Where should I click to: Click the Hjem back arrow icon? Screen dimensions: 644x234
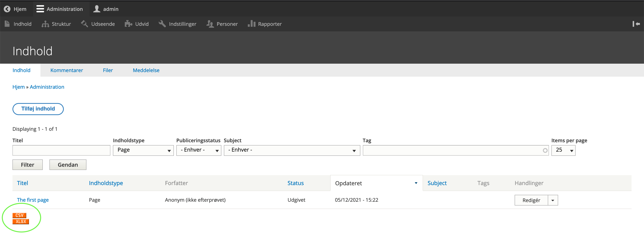click(7, 9)
